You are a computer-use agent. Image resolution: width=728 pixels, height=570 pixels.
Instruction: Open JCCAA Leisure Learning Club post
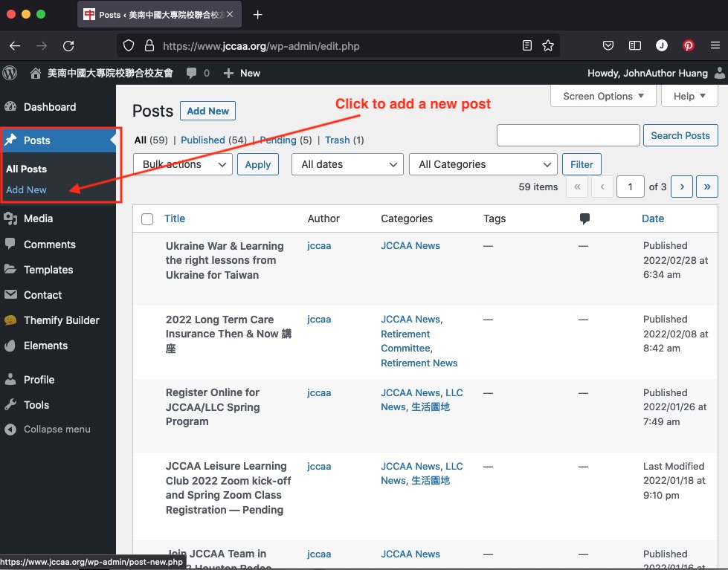pos(228,488)
